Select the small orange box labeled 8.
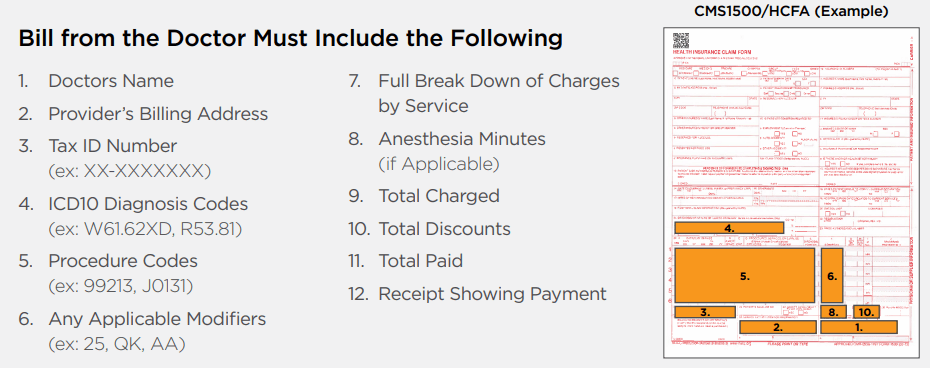The height and width of the screenshot is (368, 930). click(x=832, y=312)
